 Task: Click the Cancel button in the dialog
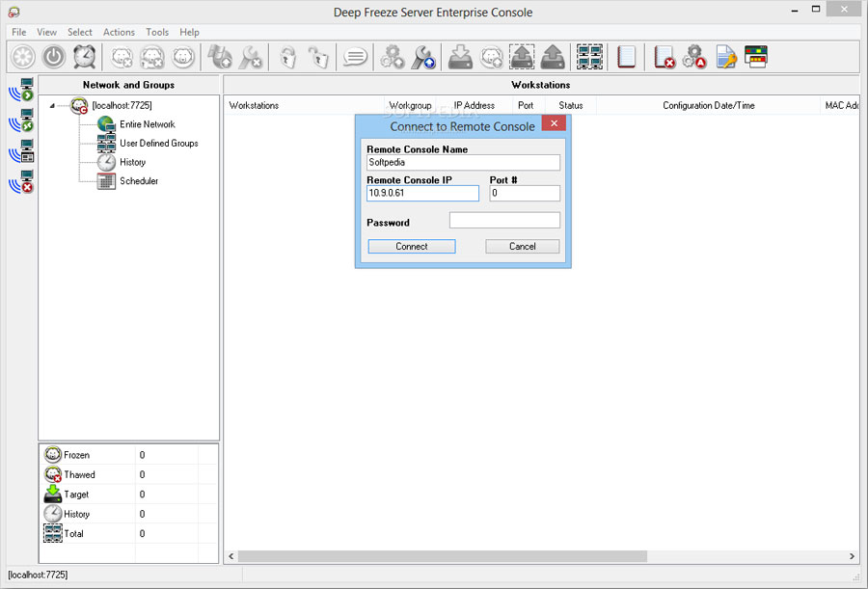tap(522, 247)
